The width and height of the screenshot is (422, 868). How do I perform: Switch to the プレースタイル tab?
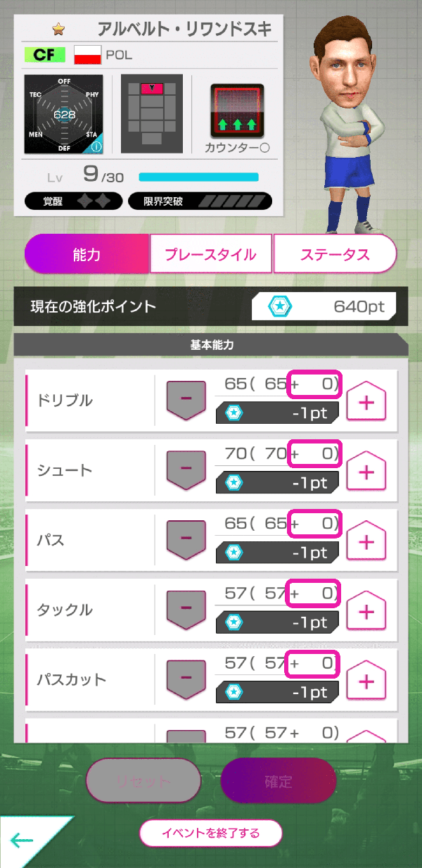(211, 254)
